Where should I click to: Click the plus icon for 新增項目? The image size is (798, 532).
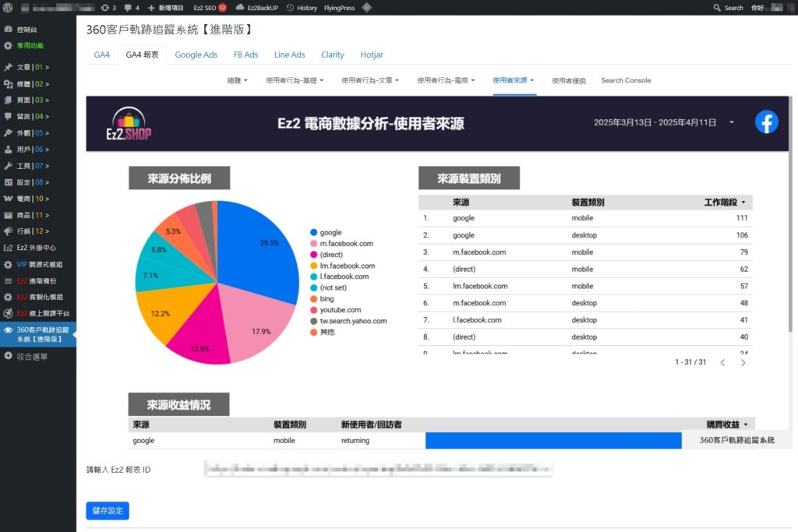click(x=151, y=8)
